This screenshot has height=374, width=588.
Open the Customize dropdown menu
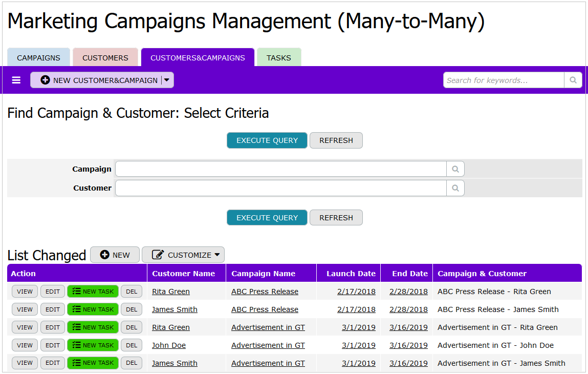click(183, 255)
